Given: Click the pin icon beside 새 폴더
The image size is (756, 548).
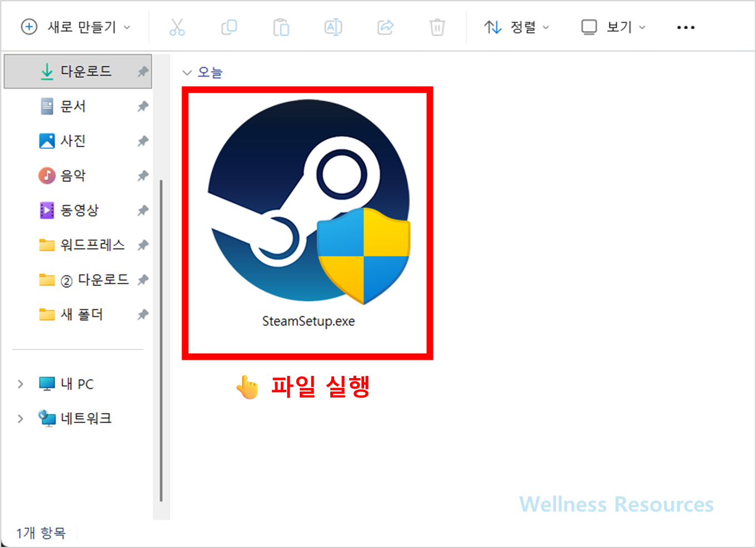Looking at the screenshot, I should (x=143, y=314).
